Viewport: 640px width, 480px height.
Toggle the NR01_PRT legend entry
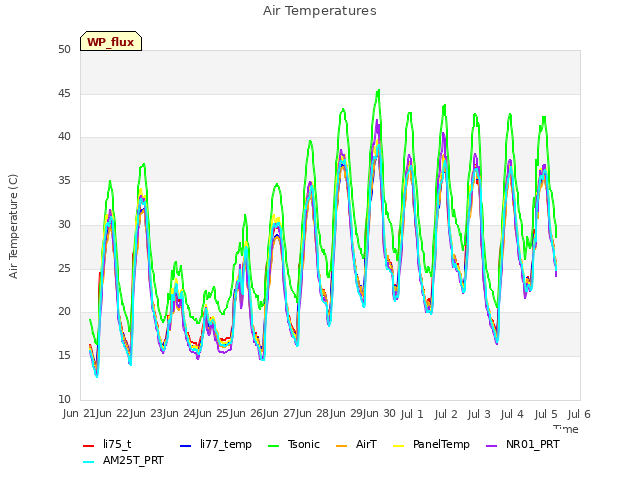click(522, 444)
